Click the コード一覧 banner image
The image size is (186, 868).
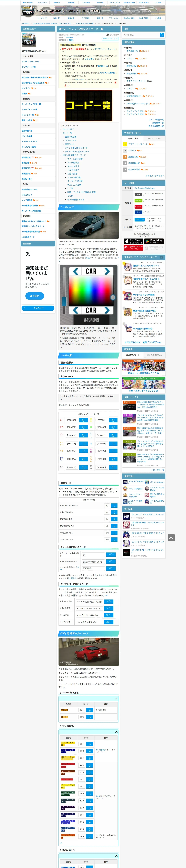point(89,105)
